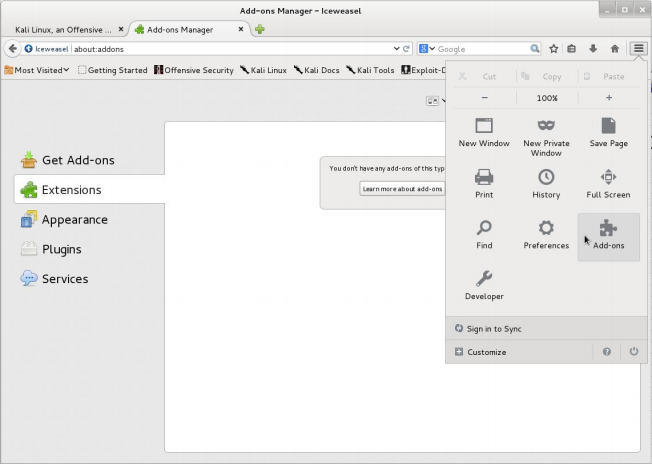Click Learn more about add-ons button
Image resolution: width=652 pixels, height=464 pixels.
[x=402, y=189]
